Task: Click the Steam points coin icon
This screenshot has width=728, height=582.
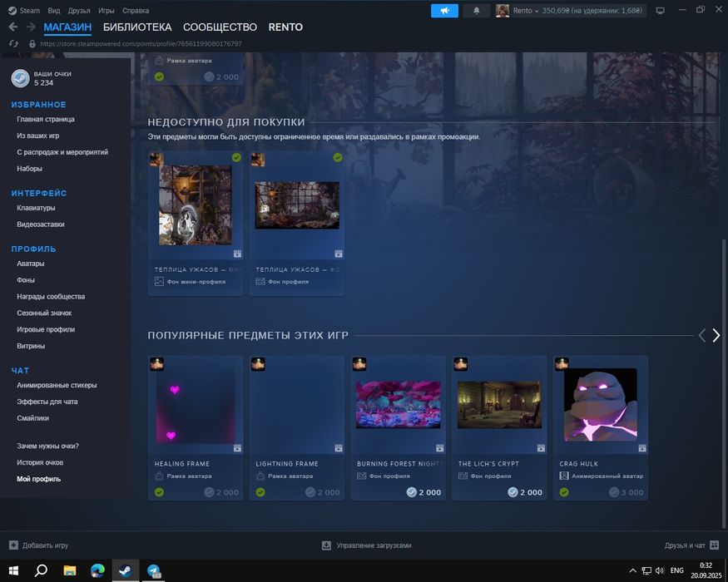Action: click(21, 78)
